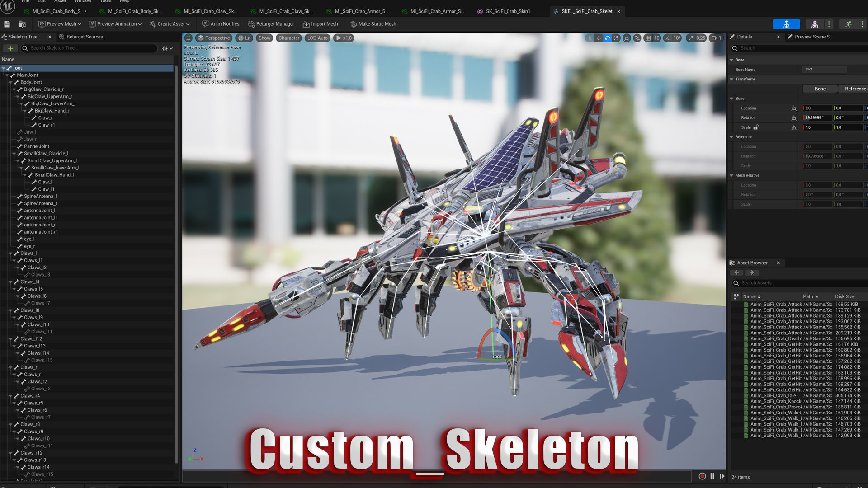Image resolution: width=868 pixels, height=488 pixels.
Task: Click Record animation button in viewport bar
Action: click(x=702, y=476)
